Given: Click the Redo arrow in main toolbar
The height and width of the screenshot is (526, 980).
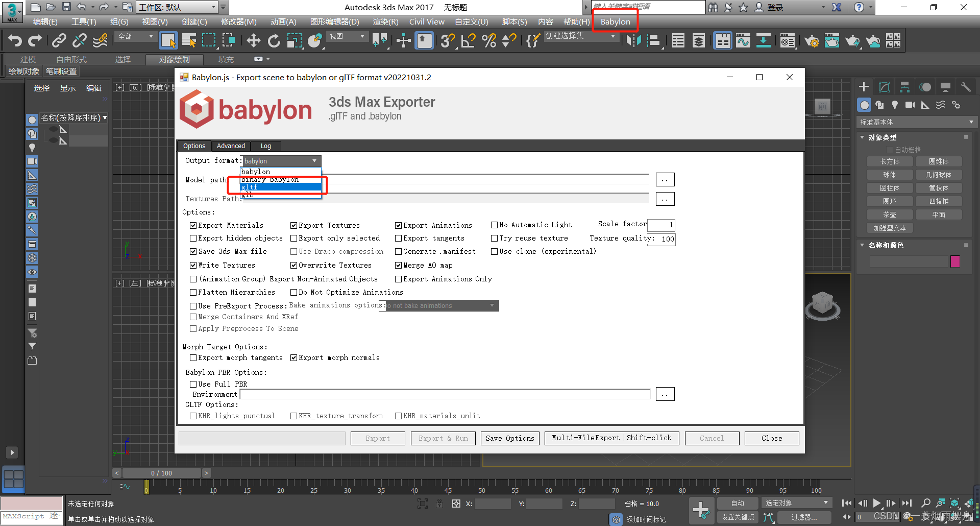Looking at the screenshot, I should pyautogui.click(x=35, y=40).
